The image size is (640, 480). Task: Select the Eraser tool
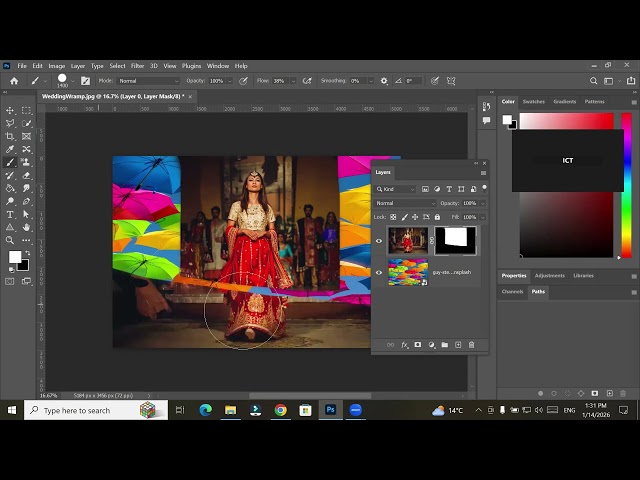point(27,176)
